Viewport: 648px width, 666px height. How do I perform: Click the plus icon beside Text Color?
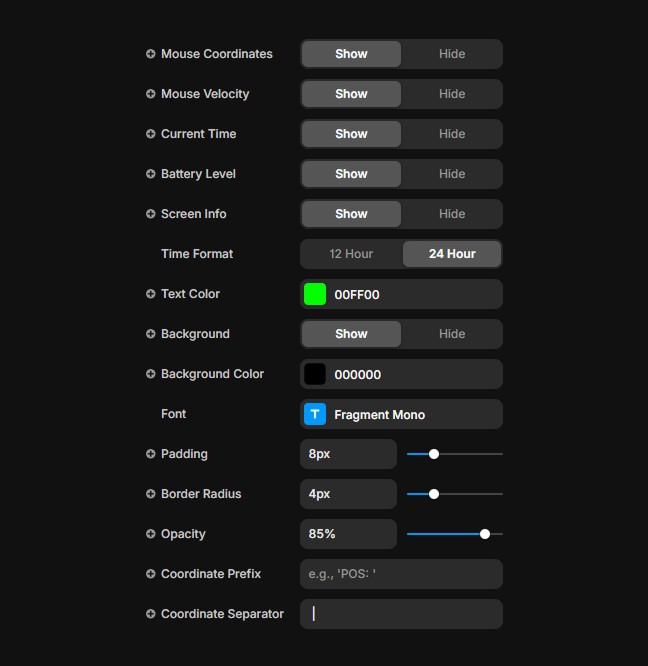click(151, 294)
